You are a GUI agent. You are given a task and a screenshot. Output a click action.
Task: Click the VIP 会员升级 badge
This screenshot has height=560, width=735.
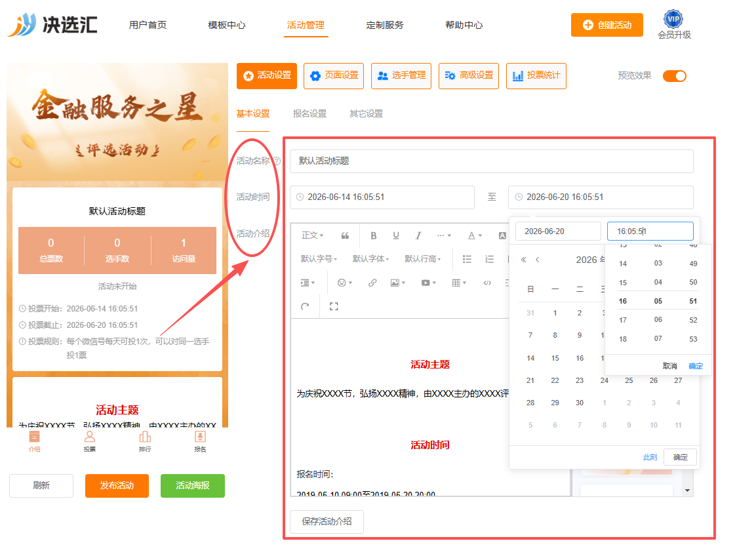[673, 24]
